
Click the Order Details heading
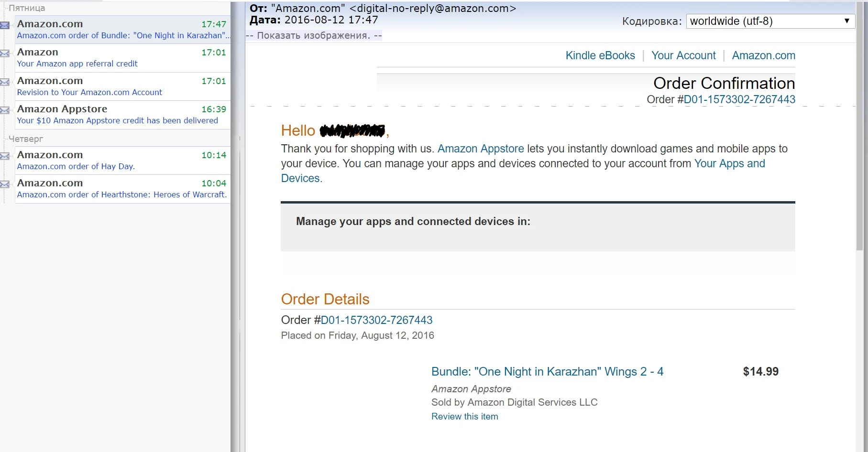tap(325, 299)
